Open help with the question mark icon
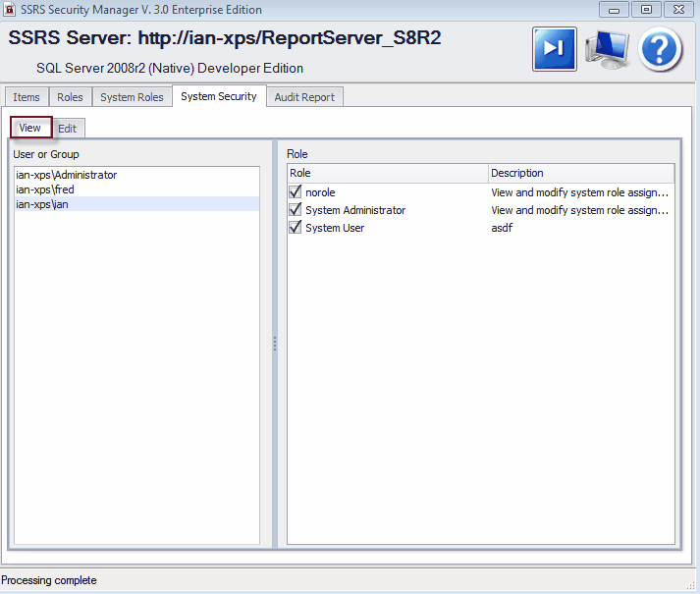Screen dimensions: 700x594 coord(660,49)
